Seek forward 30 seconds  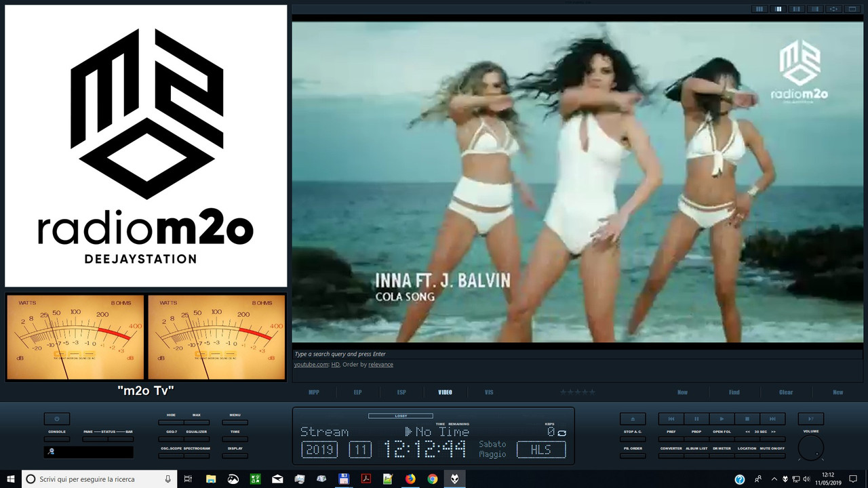[772, 439]
